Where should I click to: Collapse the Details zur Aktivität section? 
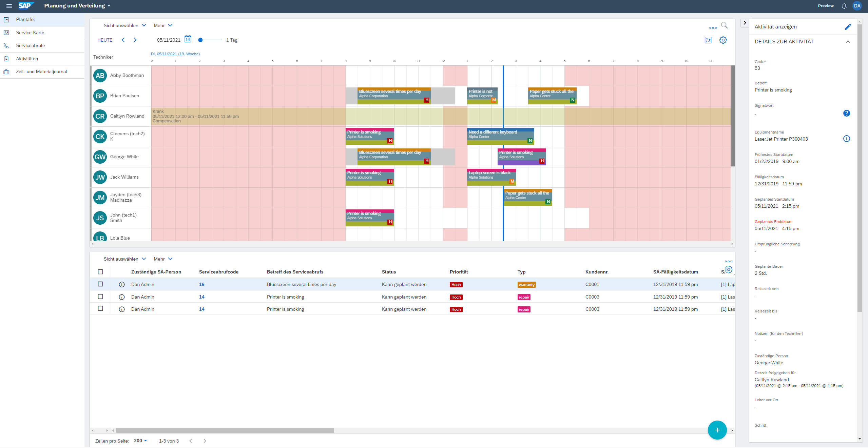[848, 42]
